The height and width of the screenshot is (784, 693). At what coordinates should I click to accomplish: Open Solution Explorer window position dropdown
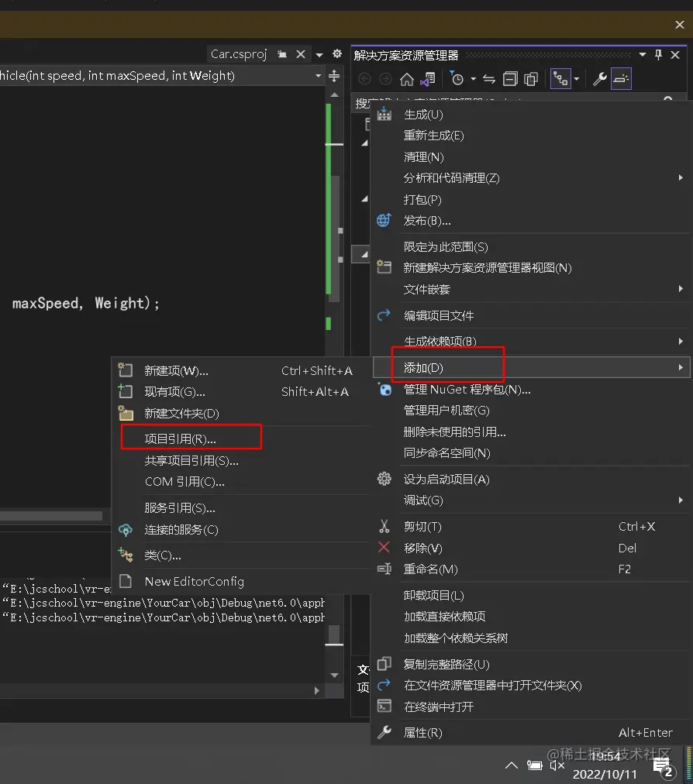(643, 54)
